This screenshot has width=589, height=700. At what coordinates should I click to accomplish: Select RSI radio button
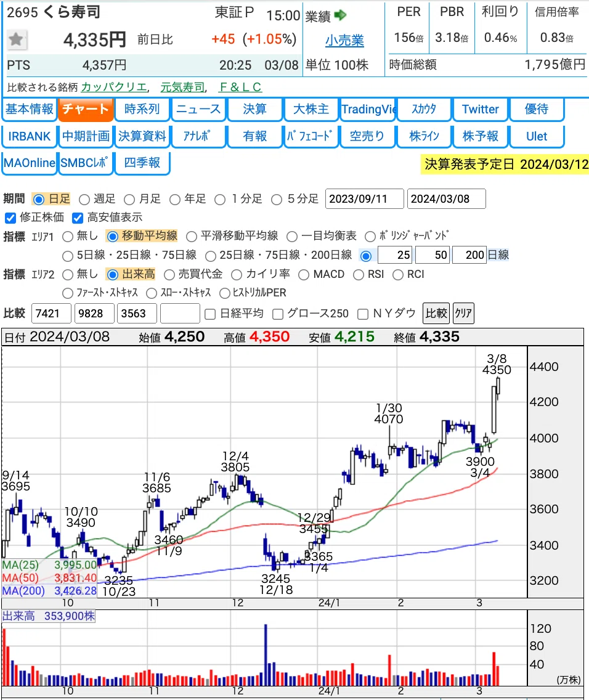click(359, 275)
